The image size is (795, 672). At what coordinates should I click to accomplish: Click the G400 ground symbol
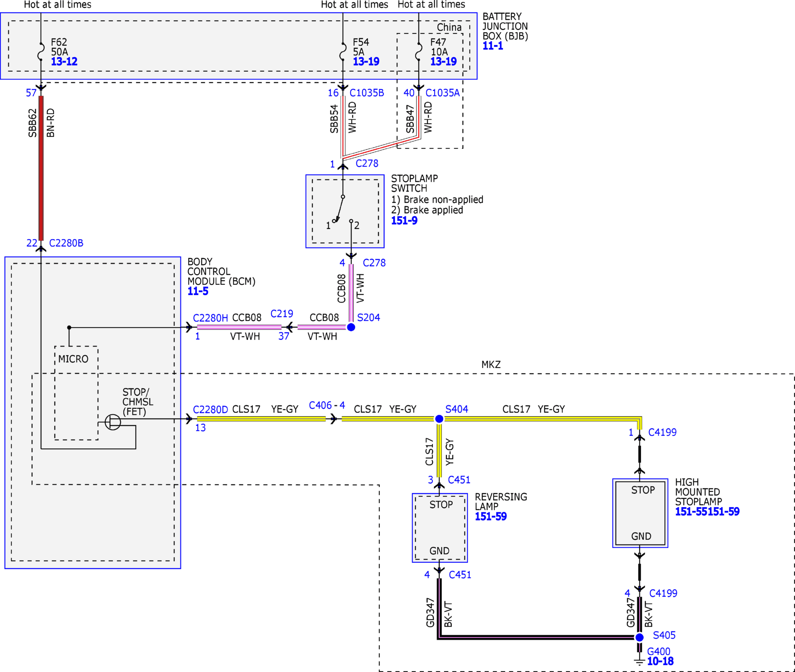click(x=640, y=661)
